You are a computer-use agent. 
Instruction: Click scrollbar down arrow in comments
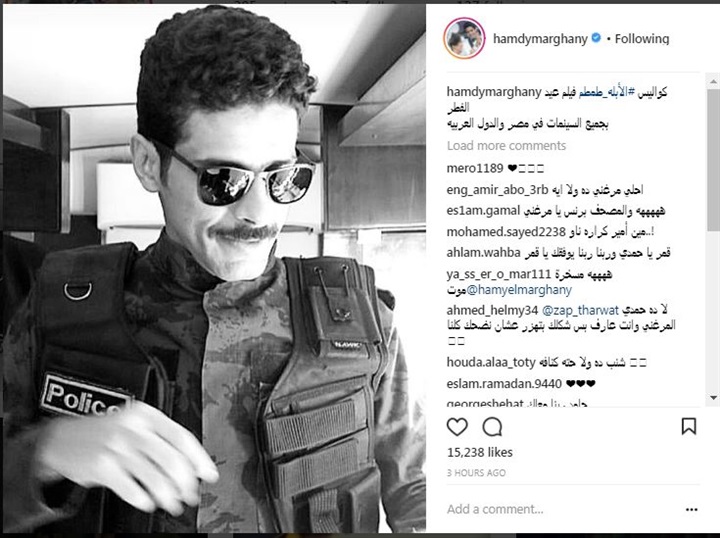point(713,398)
